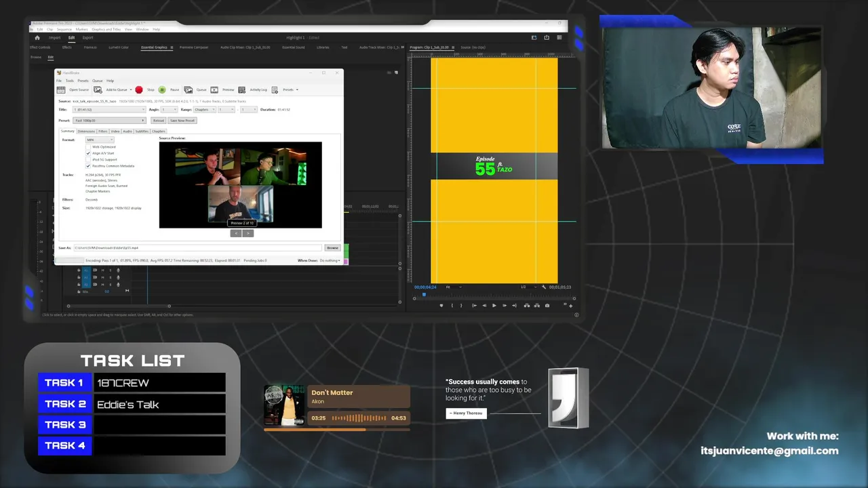Click the Play button in Program monitor
Image resolution: width=868 pixels, height=488 pixels.
coord(494,306)
